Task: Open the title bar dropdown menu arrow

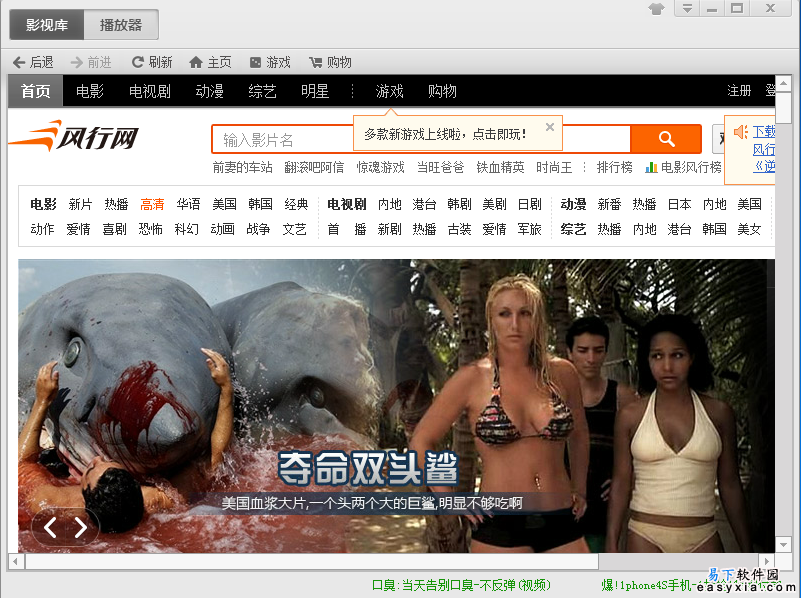Action: coord(687,9)
